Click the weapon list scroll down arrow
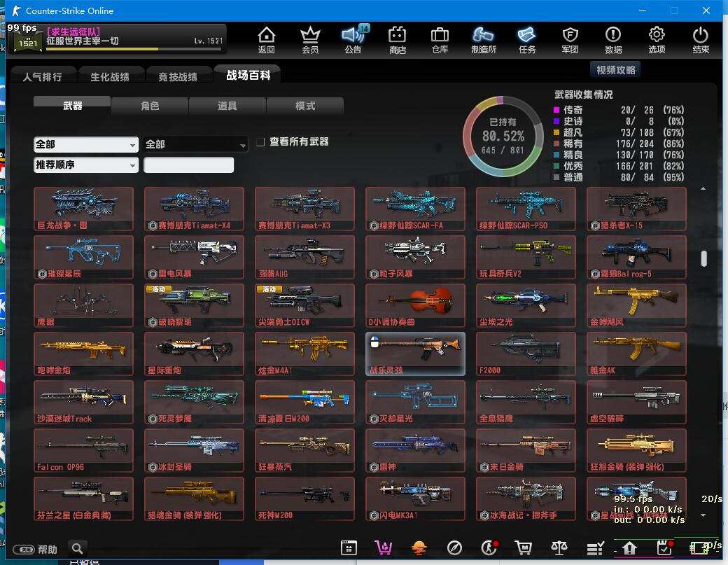Screen dimensions: 728x565 point(703,515)
